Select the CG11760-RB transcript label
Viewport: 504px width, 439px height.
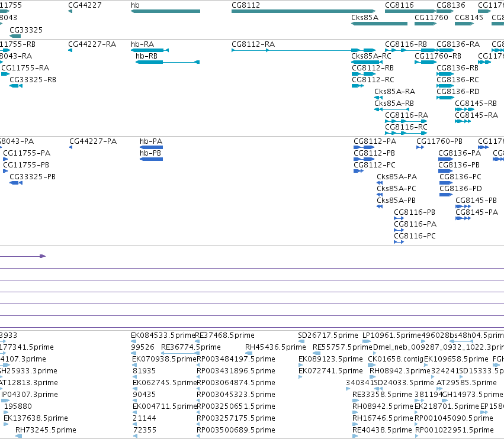tap(438, 56)
